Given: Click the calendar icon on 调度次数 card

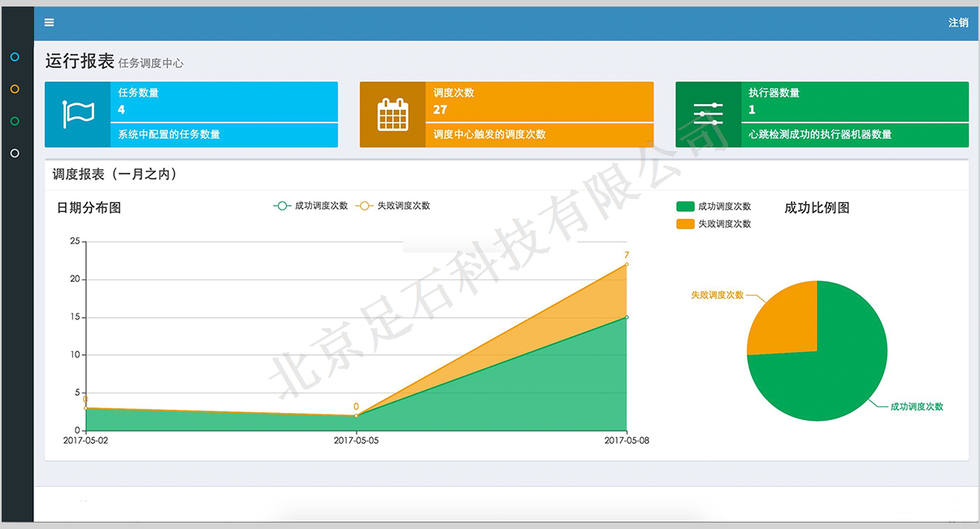Looking at the screenshot, I should pos(392,115).
